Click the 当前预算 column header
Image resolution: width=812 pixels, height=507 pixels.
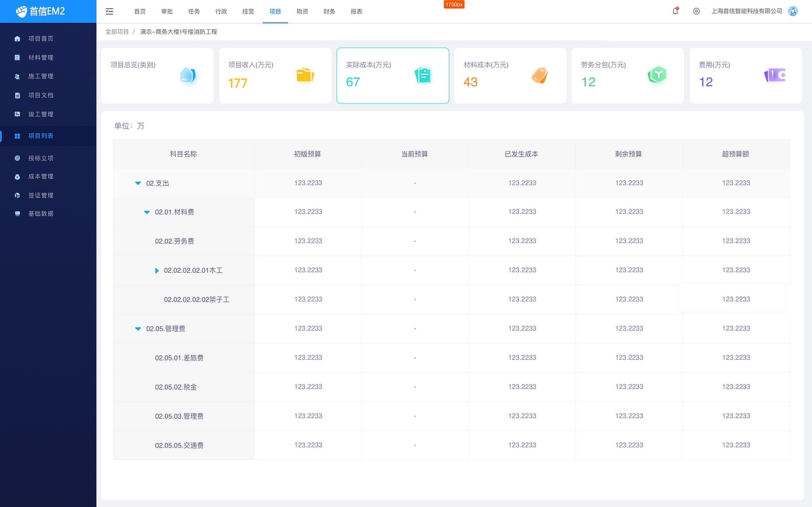point(415,154)
